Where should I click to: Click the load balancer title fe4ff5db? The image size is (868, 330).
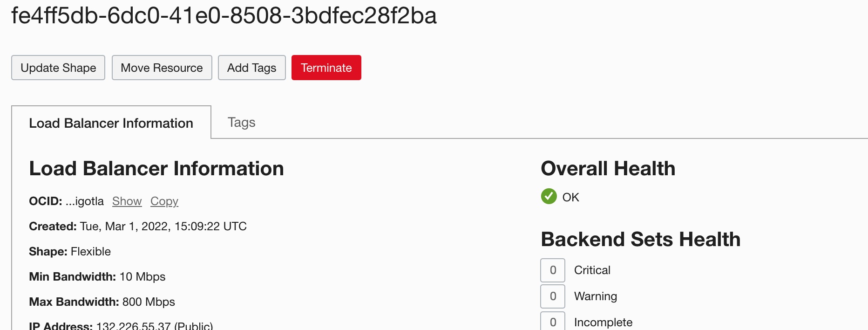tap(224, 16)
